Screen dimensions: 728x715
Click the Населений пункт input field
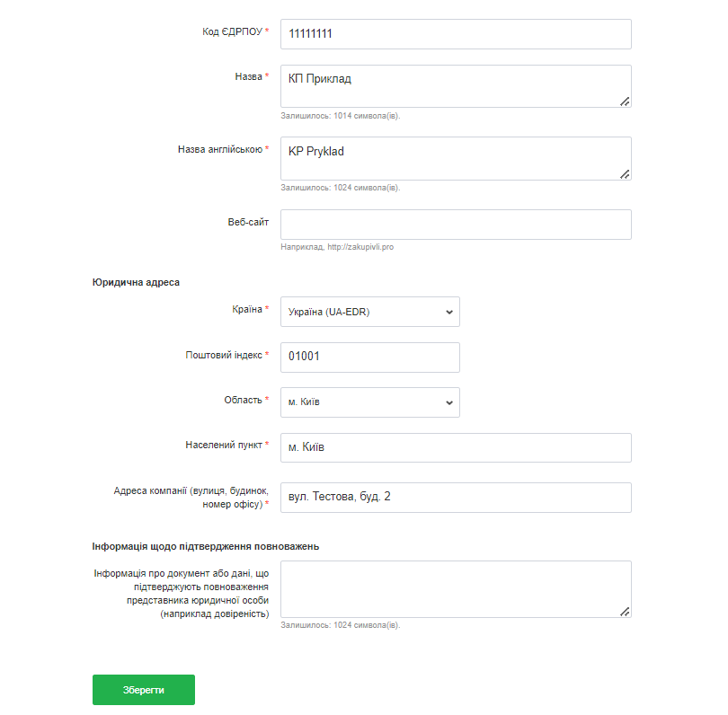456,447
